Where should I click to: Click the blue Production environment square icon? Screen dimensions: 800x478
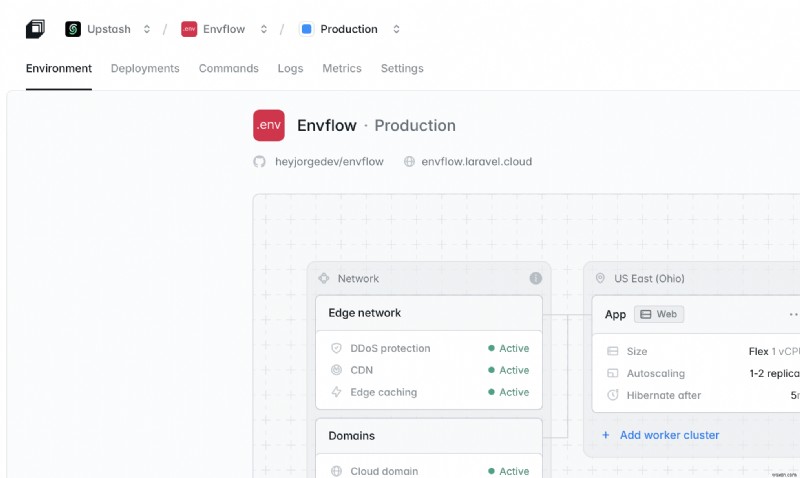pyautogui.click(x=307, y=29)
